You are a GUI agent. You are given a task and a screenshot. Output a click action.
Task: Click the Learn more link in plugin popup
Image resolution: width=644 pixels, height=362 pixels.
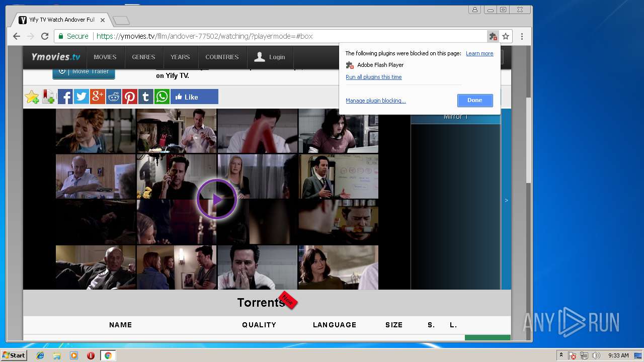coord(479,53)
